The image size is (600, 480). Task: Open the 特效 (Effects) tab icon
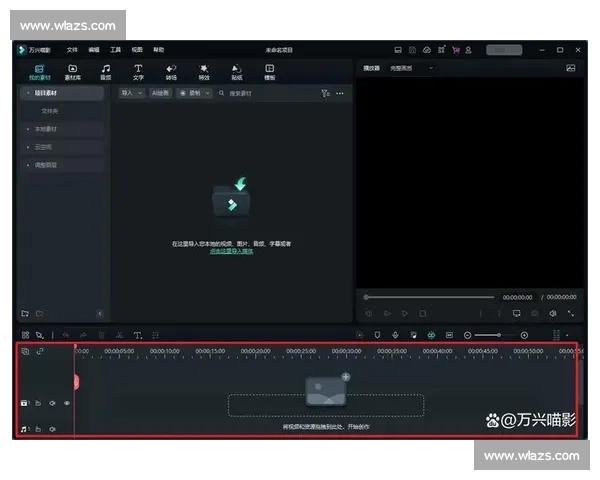point(204,71)
